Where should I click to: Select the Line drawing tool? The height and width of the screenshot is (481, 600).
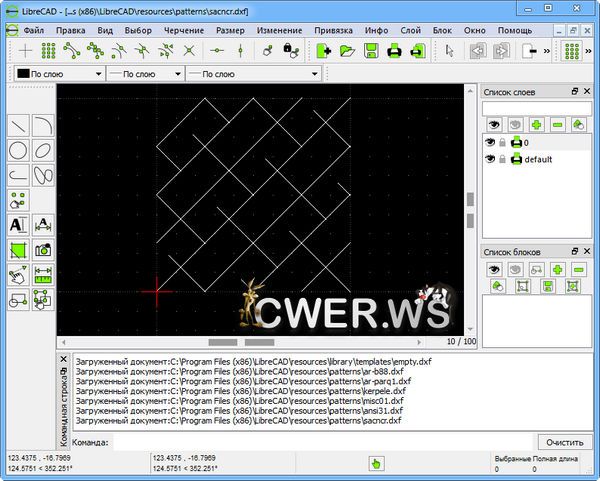pyautogui.click(x=18, y=125)
